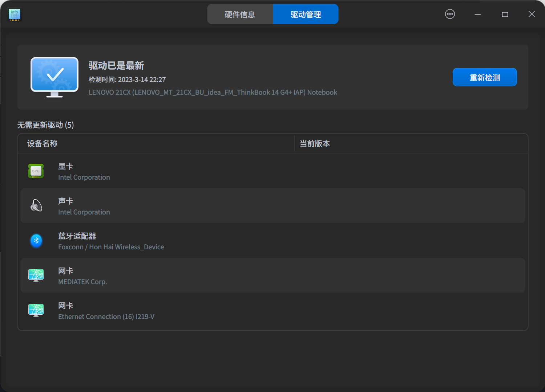The width and height of the screenshot is (545, 392).
Task: Switch to the 硬件信息 tab
Action: (x=240, y=14)
